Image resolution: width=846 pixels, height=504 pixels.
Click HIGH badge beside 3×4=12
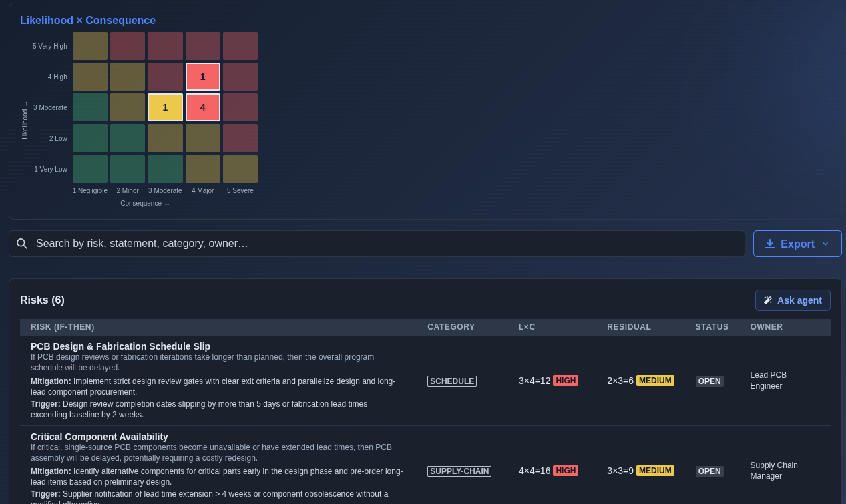pyautogui.click(x=566, y=381)
